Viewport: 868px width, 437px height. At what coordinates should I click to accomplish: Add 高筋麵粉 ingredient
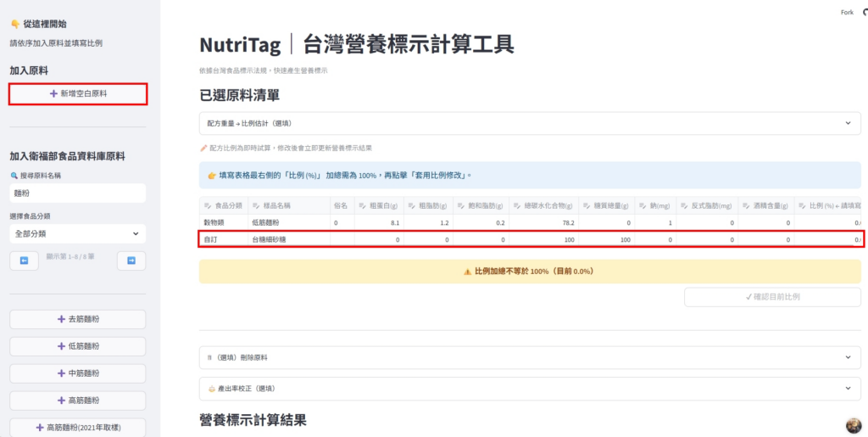click(x=78, y=401)
